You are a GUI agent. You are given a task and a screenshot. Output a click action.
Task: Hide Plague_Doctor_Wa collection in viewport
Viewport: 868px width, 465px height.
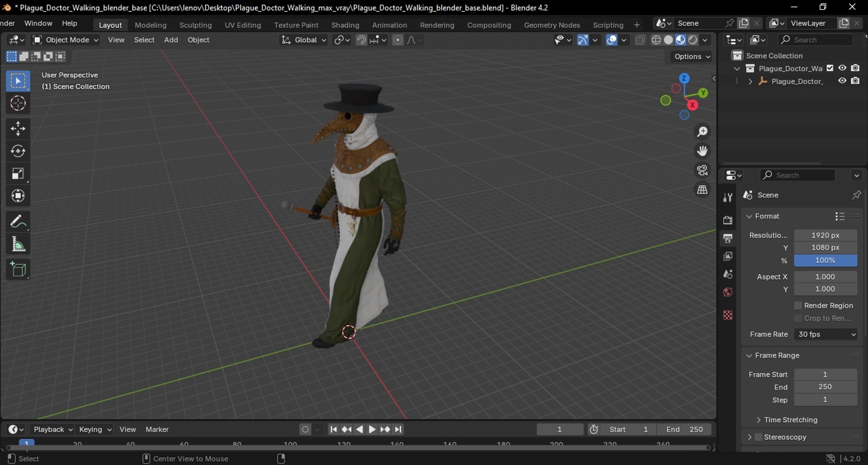pos(842,68)
